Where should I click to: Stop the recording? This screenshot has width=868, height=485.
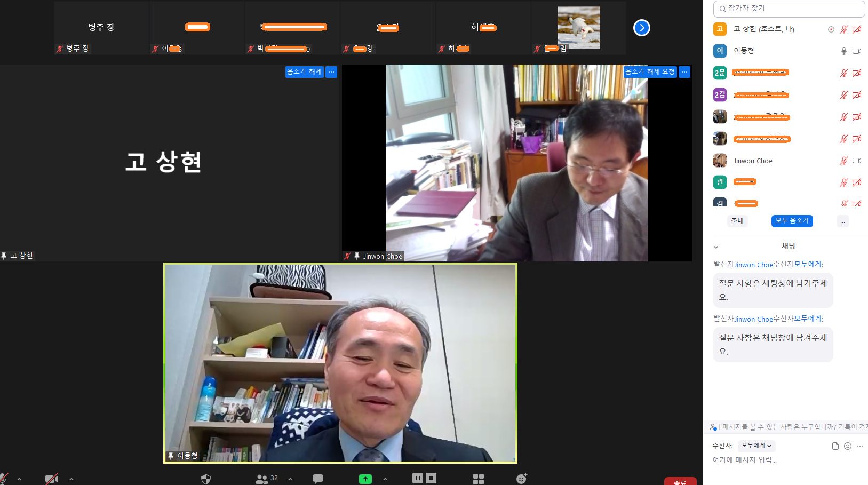(x=431, y=478)
